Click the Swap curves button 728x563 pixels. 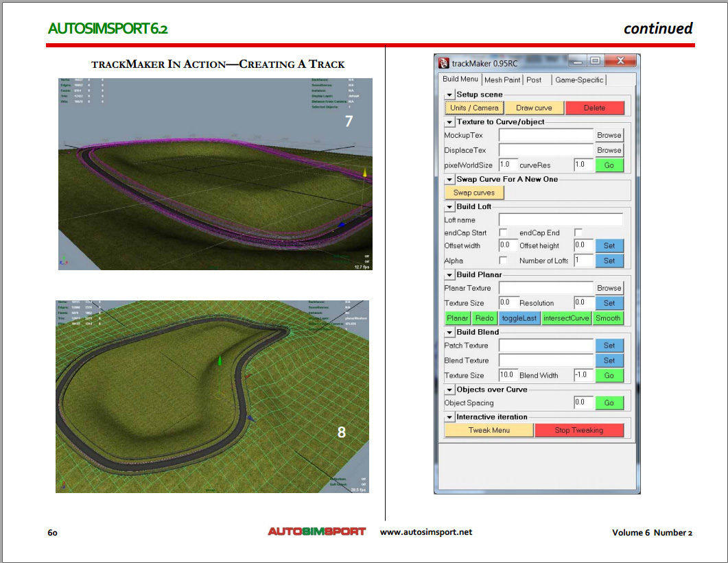(474, 193)
